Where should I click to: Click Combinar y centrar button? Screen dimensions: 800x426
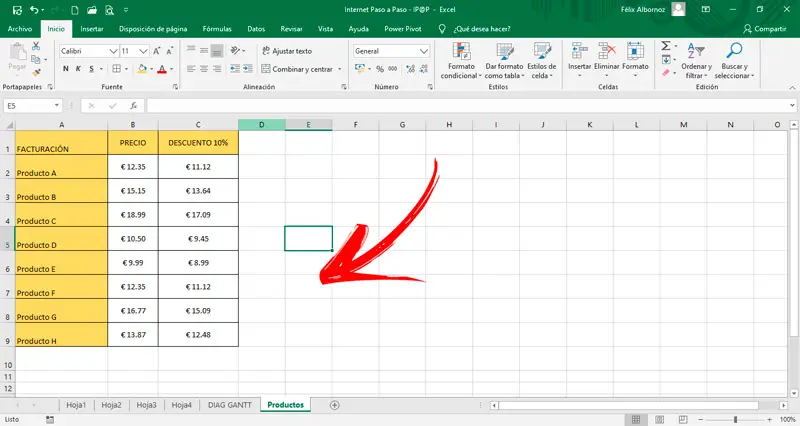pyautogui.click(x=297, y=69)
